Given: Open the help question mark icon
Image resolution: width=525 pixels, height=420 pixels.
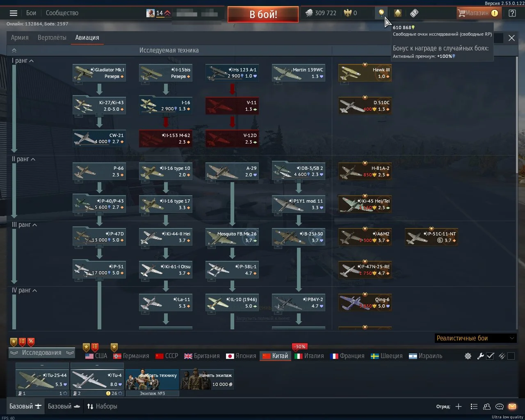Looking at the screenshot, I should pos(512,13).
